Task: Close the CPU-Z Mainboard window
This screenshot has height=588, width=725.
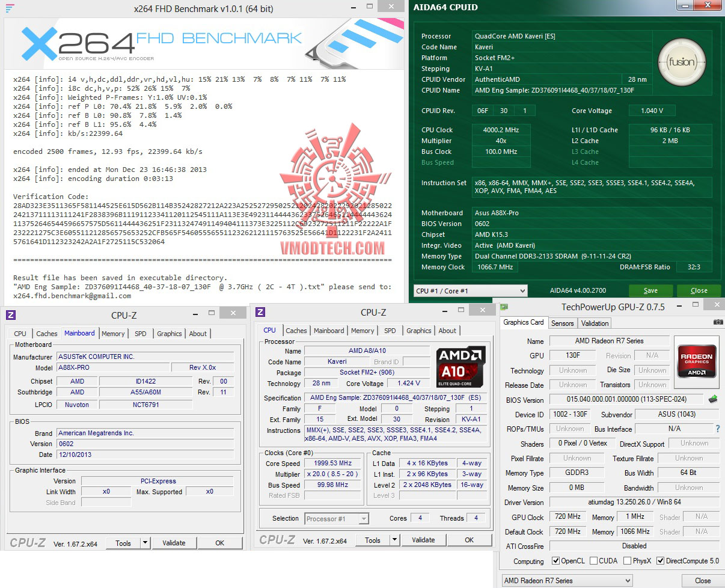Action: click(x=233, y=313)
